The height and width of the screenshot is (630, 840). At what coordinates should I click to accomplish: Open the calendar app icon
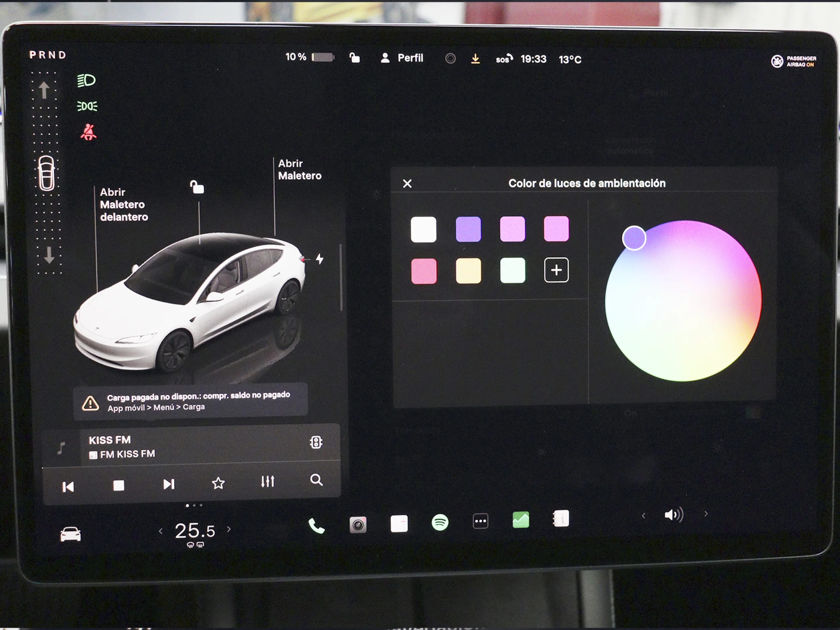400,524
